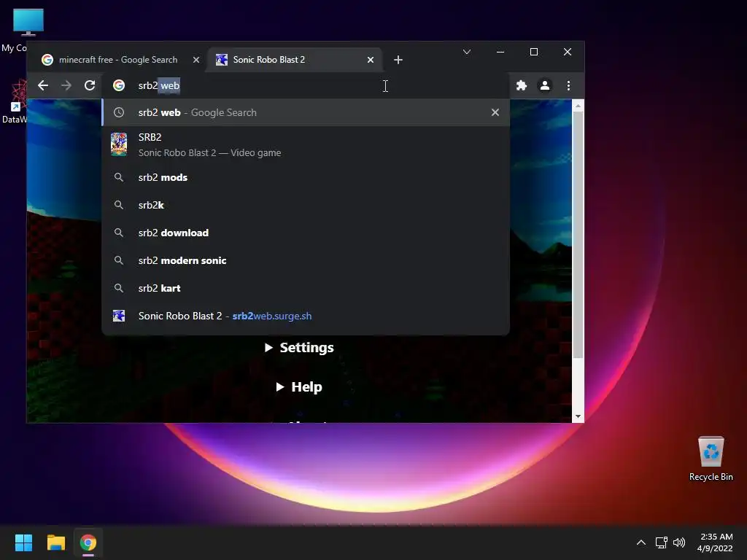Screen dimensions: 747x560
Task: Open the Chrome profile avatar
Action: (x=544, y=85)
